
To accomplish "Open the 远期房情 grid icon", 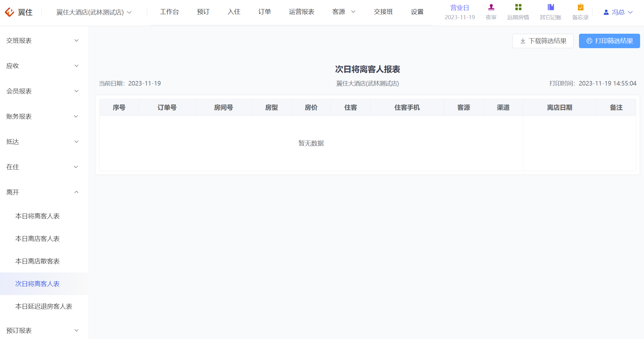I will 518,7.
